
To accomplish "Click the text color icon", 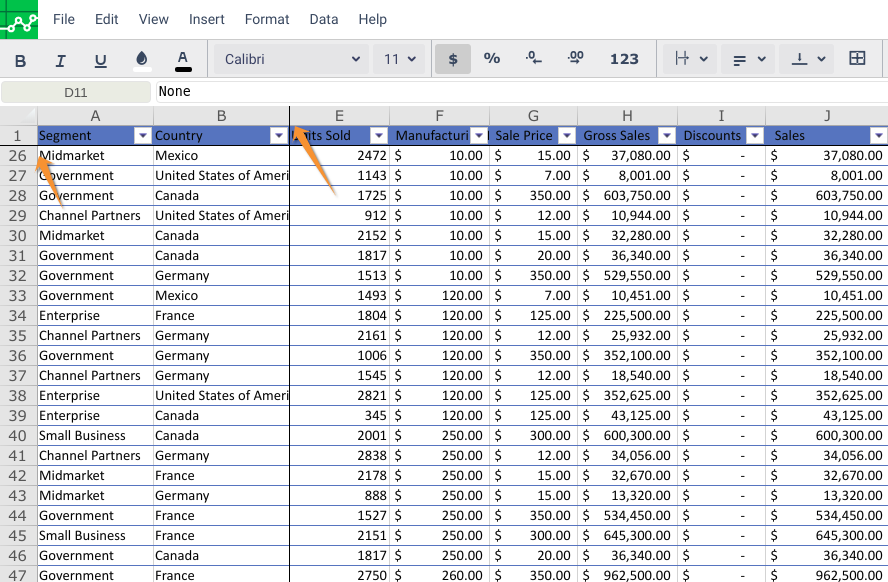I will (x=182, y=60).
